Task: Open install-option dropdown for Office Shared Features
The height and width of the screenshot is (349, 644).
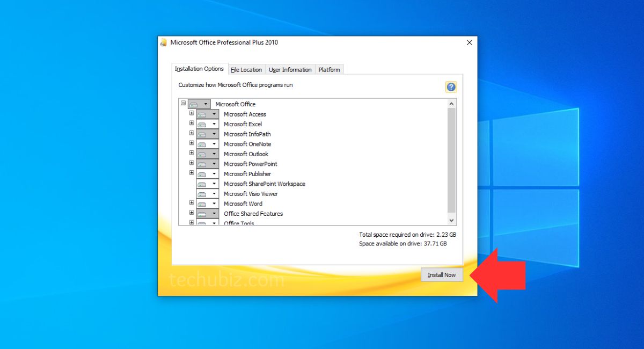Action: click(208, 213)
